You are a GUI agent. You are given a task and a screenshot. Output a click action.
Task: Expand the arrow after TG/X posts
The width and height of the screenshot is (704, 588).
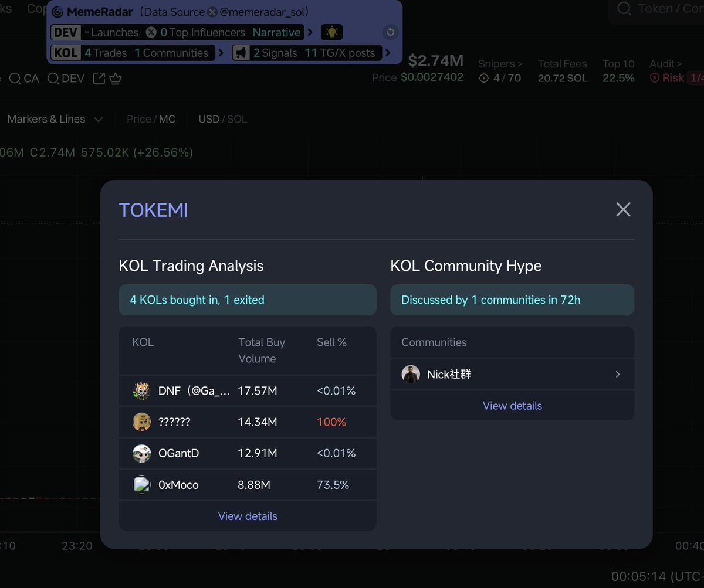[x=388, y=53]
